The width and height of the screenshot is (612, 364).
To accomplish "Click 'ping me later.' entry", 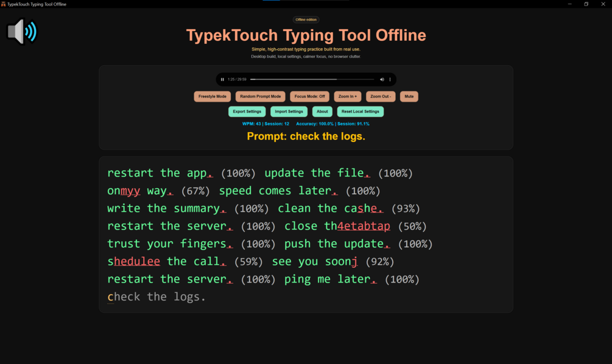I will point(331,279).
